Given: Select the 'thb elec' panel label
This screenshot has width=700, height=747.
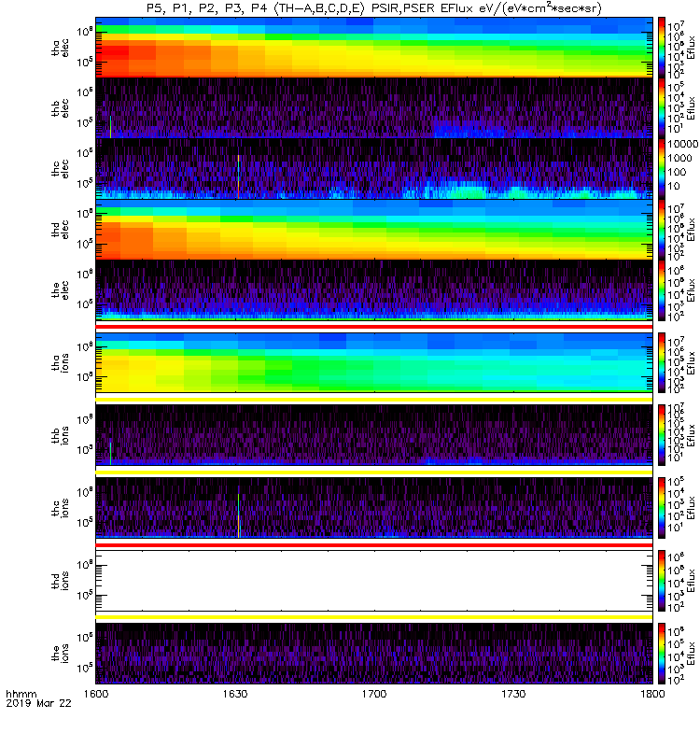Looking at the screenshot, I should (61, 108).
